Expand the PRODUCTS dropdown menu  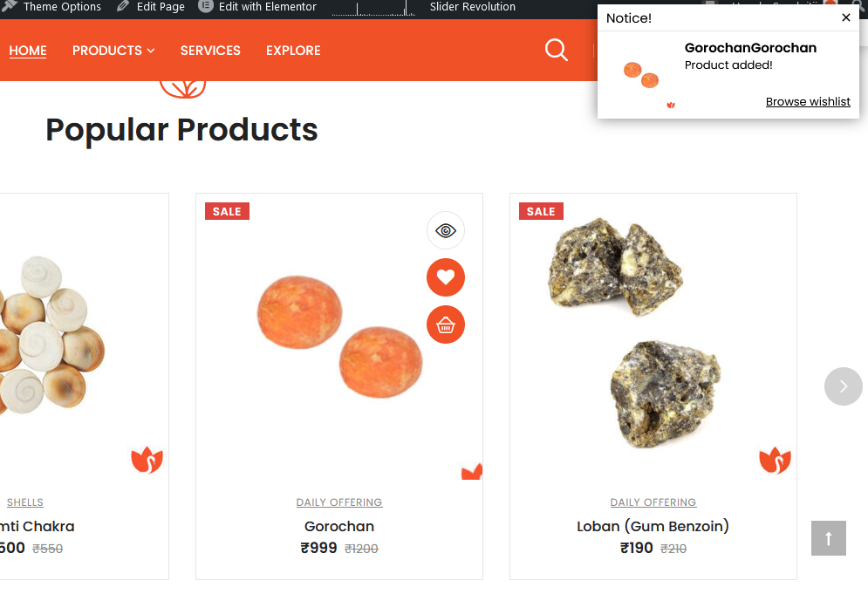(113, 51)
